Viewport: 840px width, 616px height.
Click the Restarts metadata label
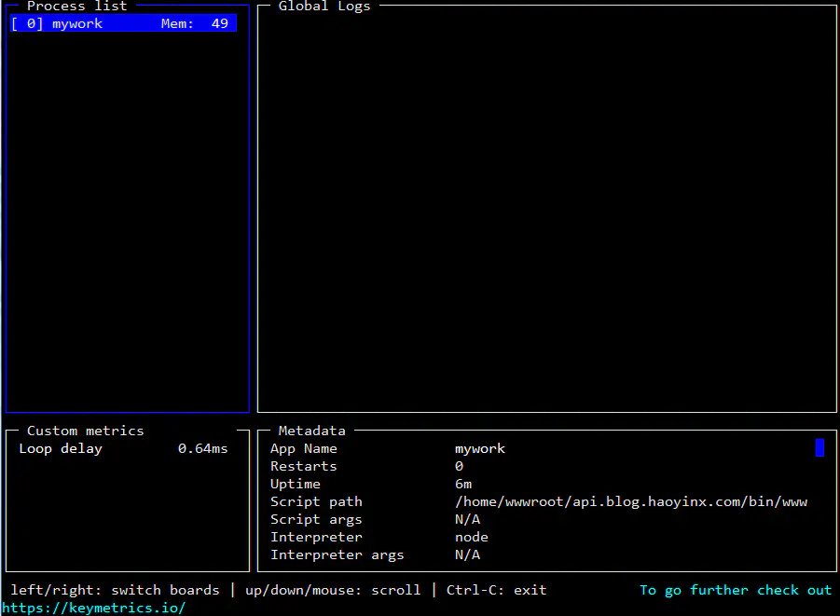(x=304, y=466)
